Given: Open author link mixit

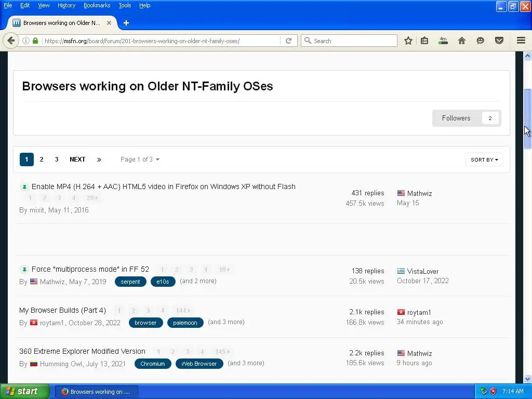Looking at the screenshot, I should (37, 210).
